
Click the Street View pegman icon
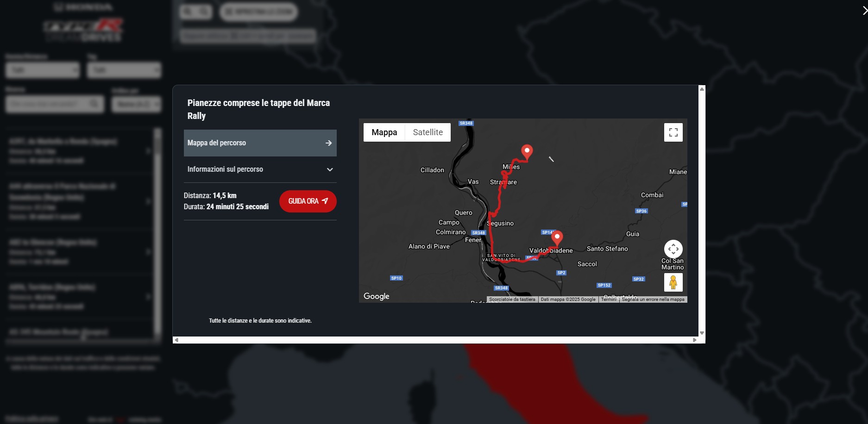(673, 282)
